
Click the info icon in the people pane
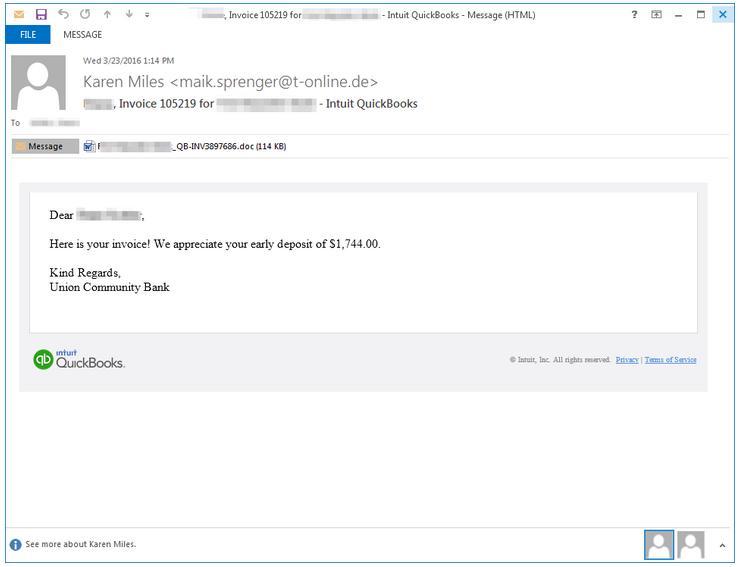(15, 545)
